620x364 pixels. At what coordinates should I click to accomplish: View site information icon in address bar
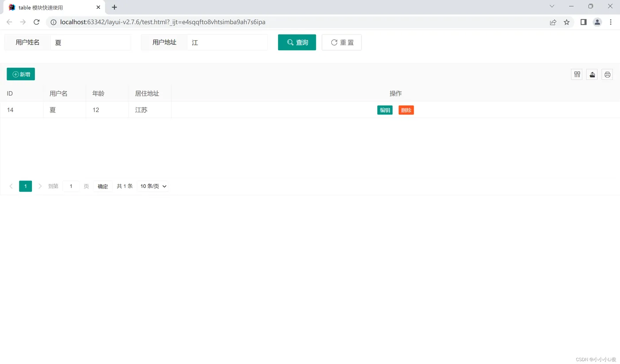(54, 22)
